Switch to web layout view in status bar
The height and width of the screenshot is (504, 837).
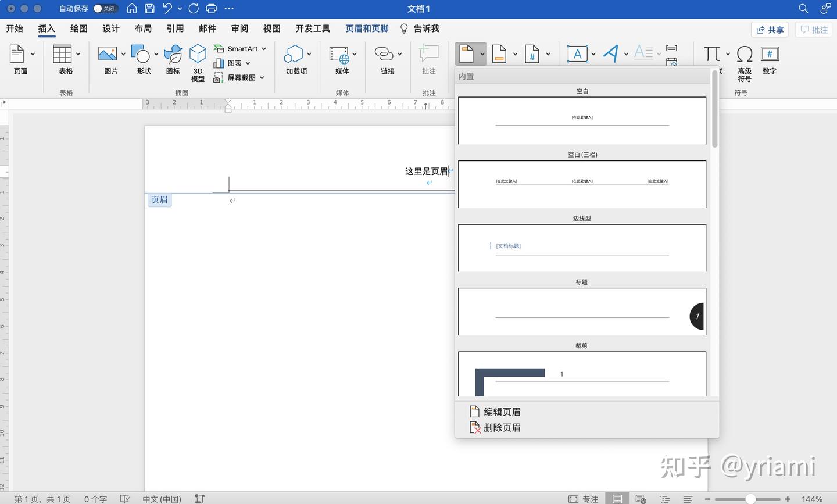click(639, 499)
